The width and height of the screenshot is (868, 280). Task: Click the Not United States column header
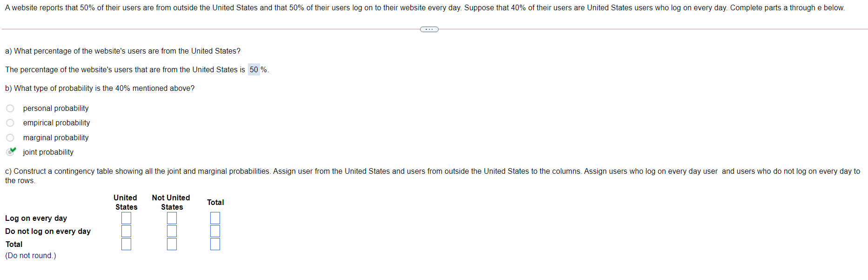(170, 202)
